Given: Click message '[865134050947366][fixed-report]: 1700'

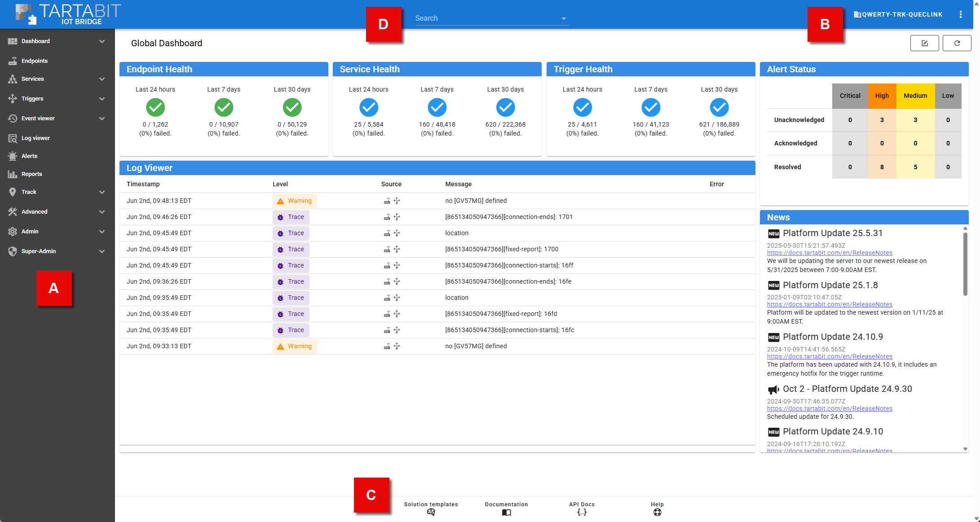Looking at the screenshot, I should (x=502, y=250).
